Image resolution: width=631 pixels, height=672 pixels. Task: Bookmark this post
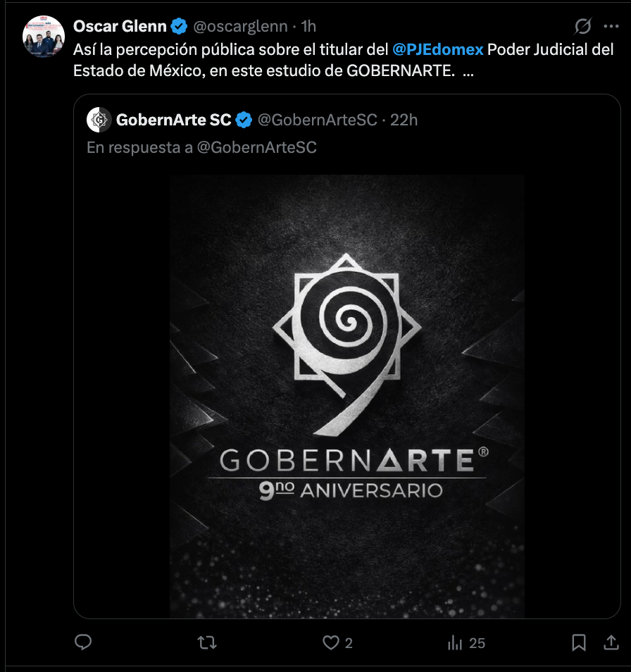coord(579,642)
